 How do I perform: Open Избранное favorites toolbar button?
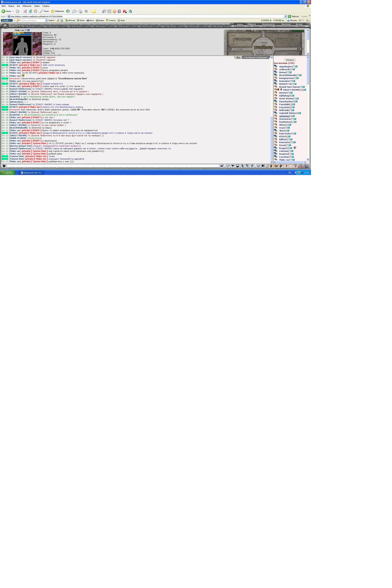point(57,11)
